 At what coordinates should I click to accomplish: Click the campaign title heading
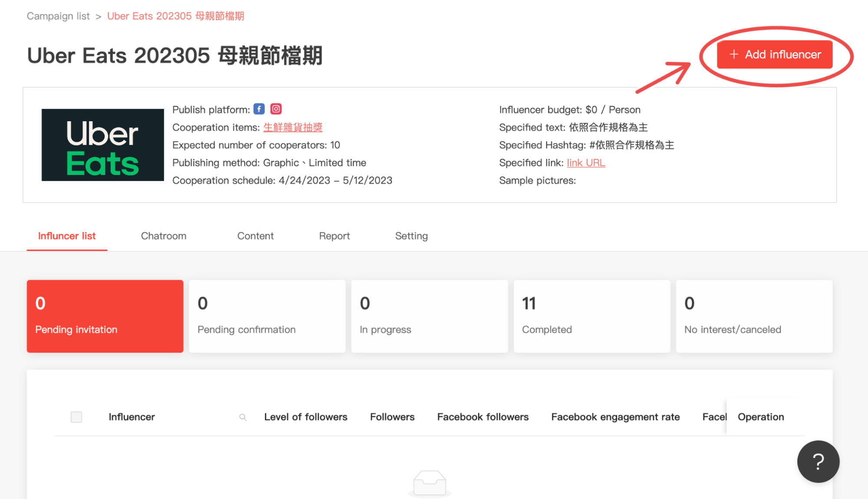[175, 56]
